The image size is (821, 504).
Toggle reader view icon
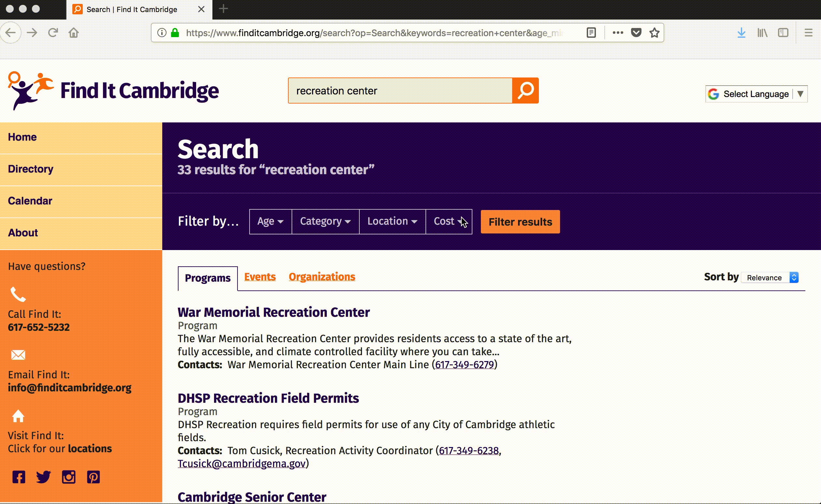(591, 33)
